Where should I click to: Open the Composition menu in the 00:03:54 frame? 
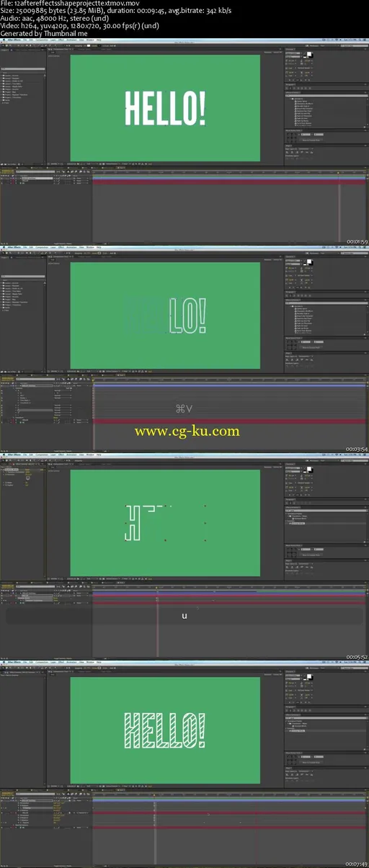(42, 247)
